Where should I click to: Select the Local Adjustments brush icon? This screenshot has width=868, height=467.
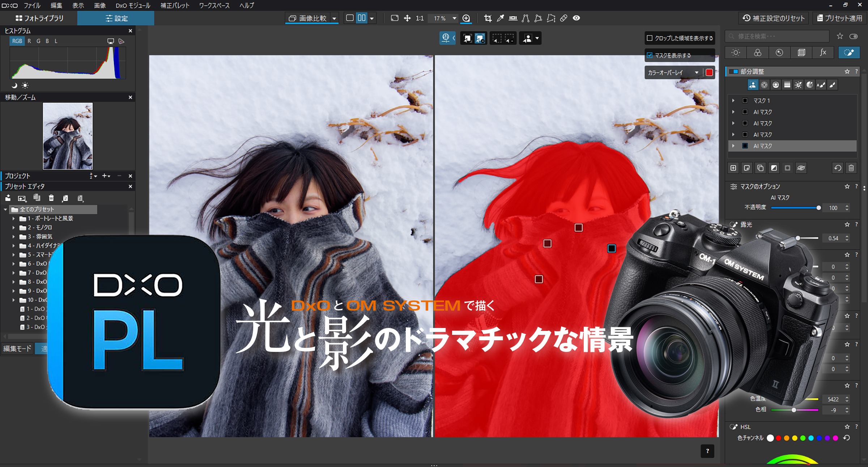coord(849,52)
